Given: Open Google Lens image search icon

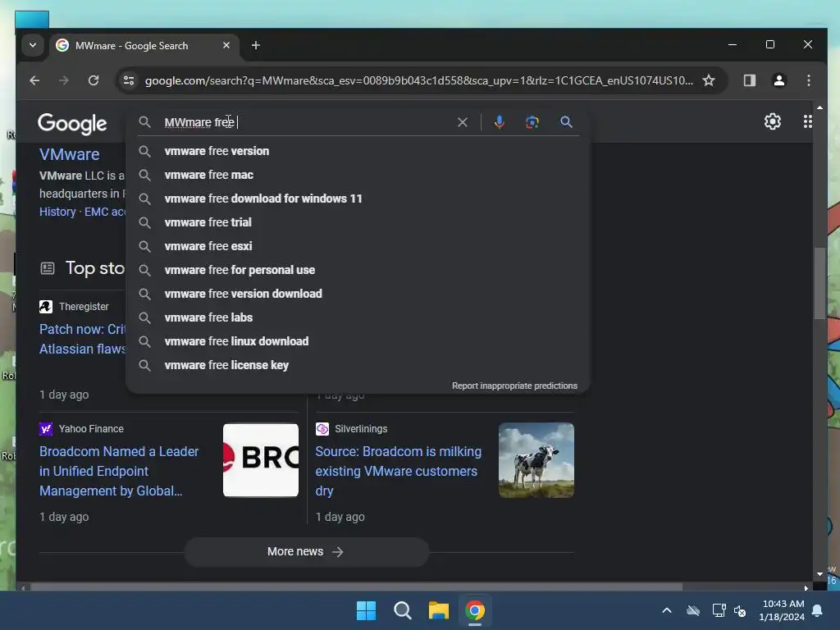Looking at the screenshot, I should coord(532,122).
